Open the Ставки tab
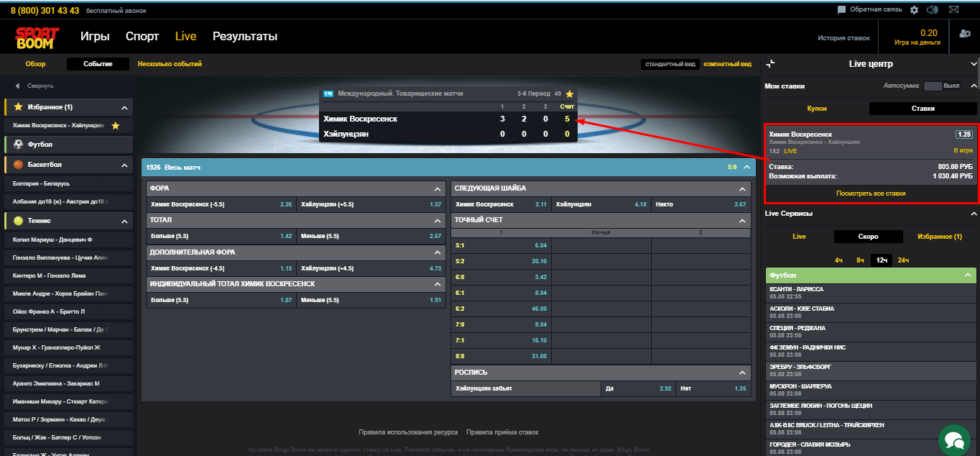This screenshot has height=456, width=980. pyautogui.click(x=923, y=109)
